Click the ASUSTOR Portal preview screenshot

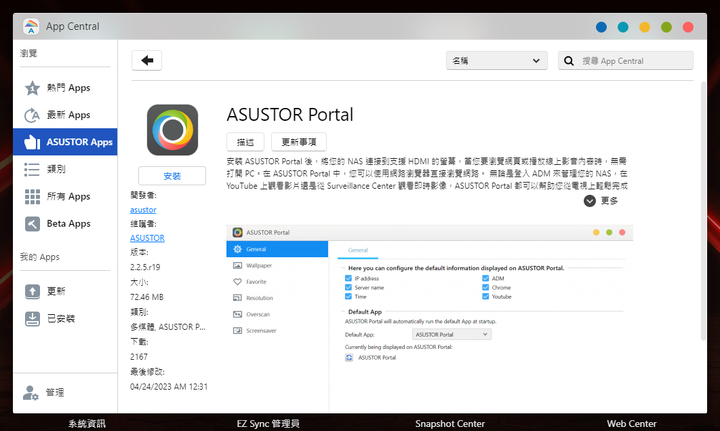tap(429, 317)
